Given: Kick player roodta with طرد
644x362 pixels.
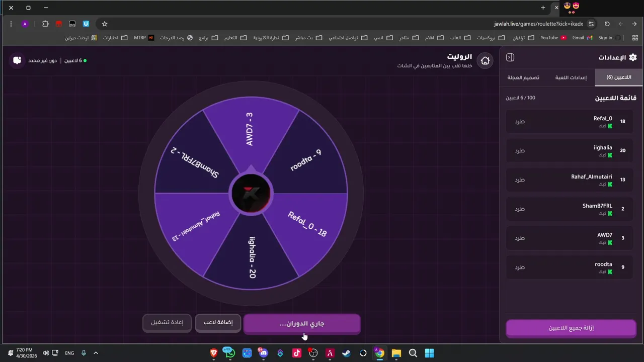Looking at the screenshot, I should coord(520,267).
